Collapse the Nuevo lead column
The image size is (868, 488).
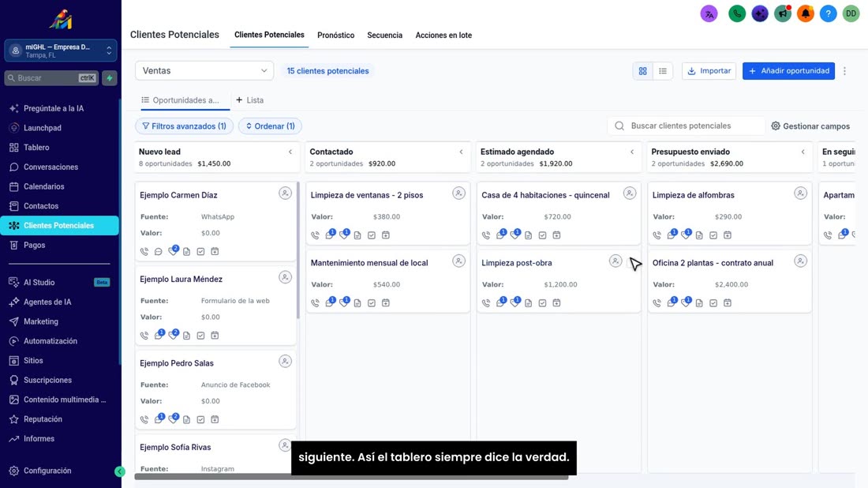pyautogui.click(x=290, y=152)
